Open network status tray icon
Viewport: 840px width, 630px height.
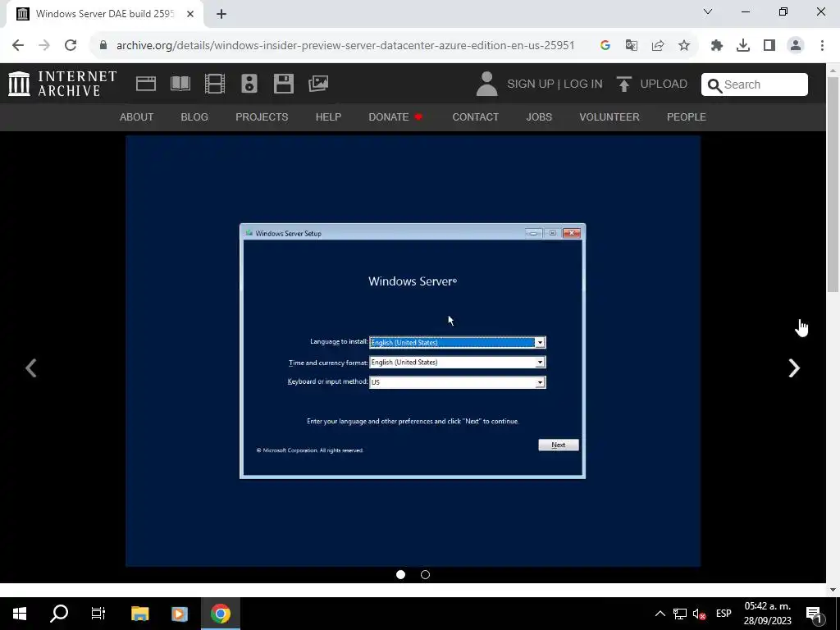(x=680, y=614)
